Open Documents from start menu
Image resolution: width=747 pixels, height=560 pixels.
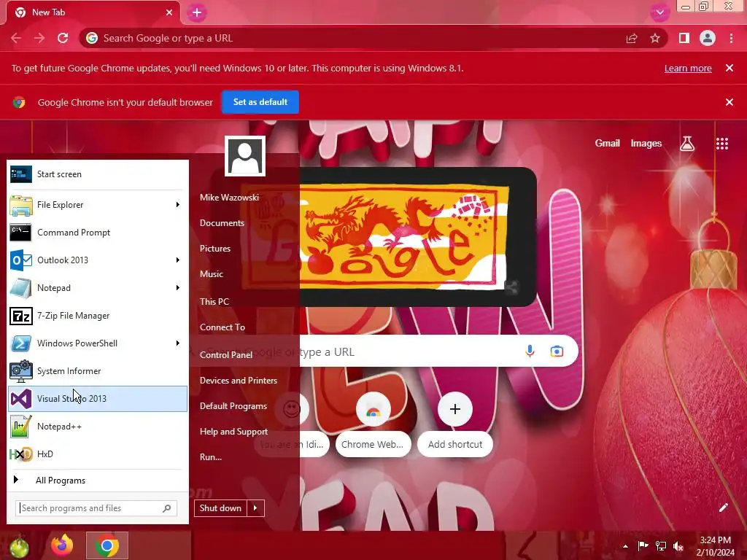(x=222, y=223)
